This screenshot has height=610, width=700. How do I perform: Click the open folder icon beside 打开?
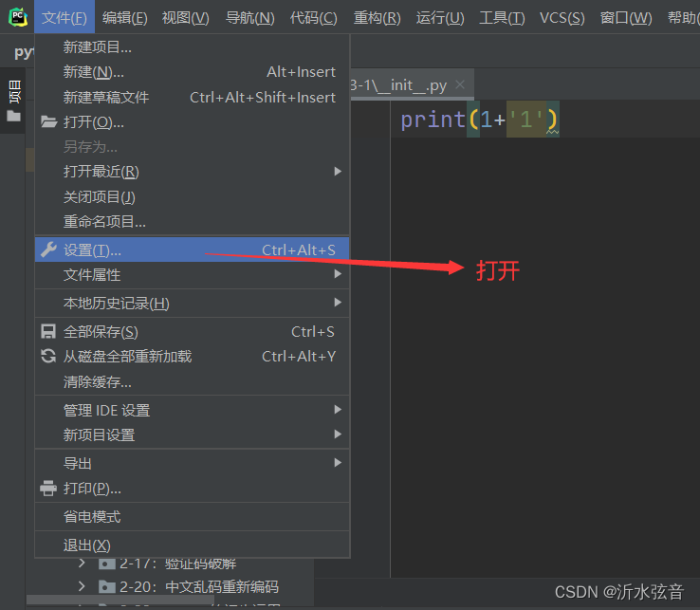(48, 121)
